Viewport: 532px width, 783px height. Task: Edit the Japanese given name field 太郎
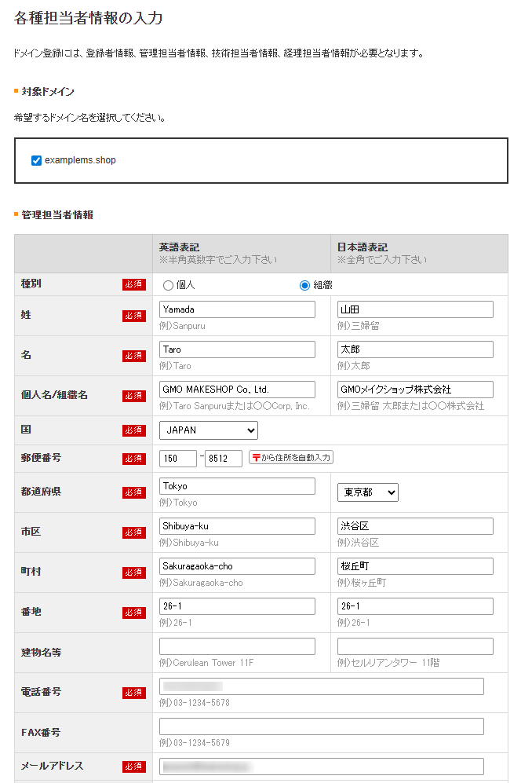(415, 349)
